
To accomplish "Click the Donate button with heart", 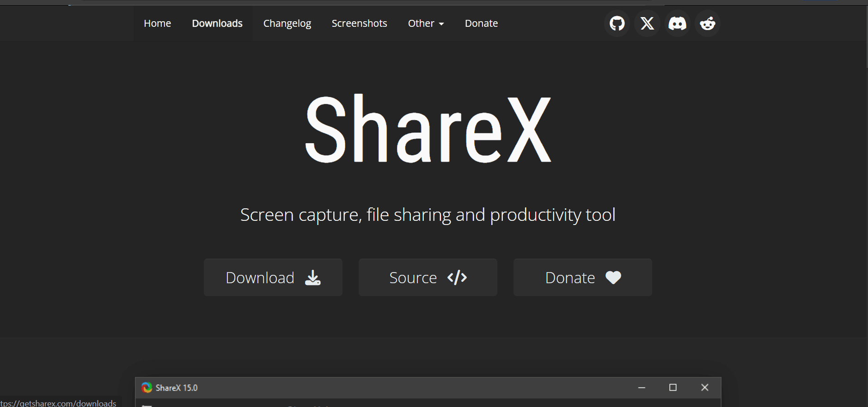I will 583,277.
